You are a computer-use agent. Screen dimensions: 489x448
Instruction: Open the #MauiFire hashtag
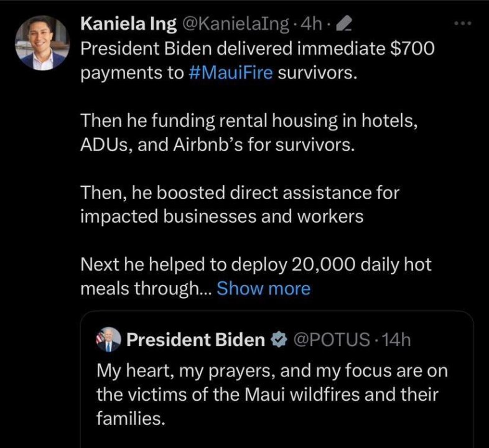(x=230, y=73)
